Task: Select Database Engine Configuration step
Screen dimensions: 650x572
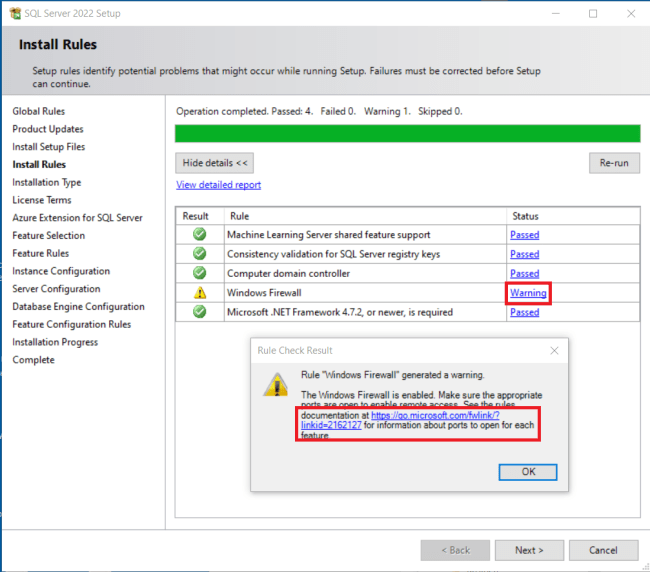Action: click(x=78, y=307)
